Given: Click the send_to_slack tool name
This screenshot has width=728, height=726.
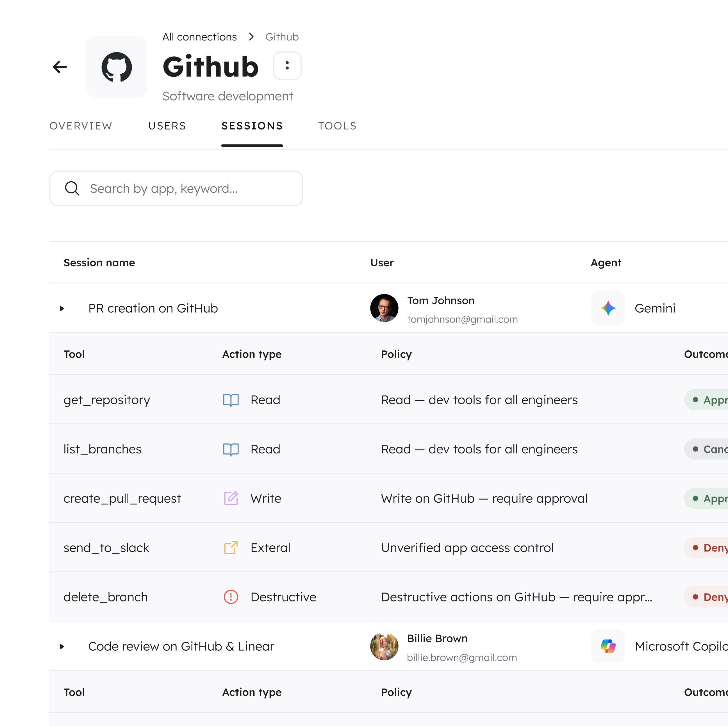Looking at the screenshot, I should point(106,548).
